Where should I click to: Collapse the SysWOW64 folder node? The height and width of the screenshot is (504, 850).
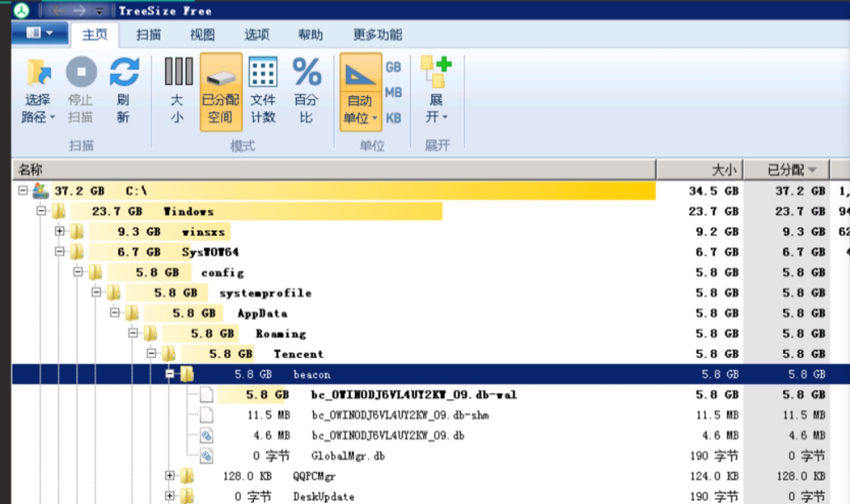[60, 252]
